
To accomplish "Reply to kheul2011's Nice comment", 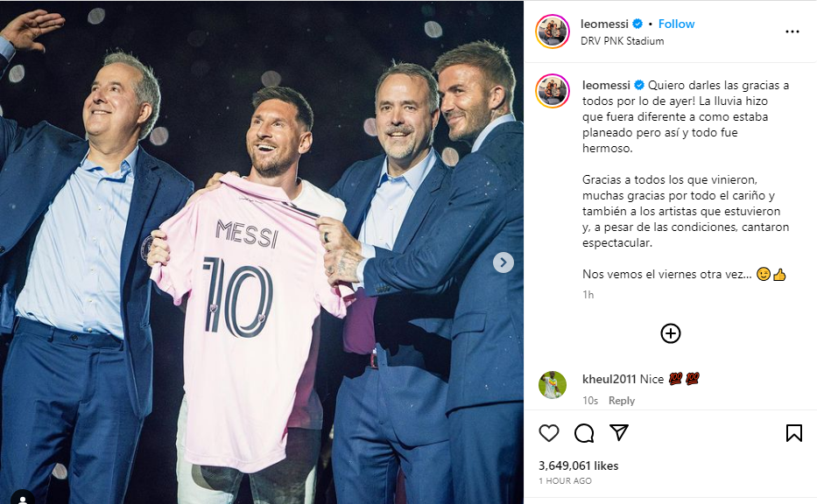I will tap(622, 401).
